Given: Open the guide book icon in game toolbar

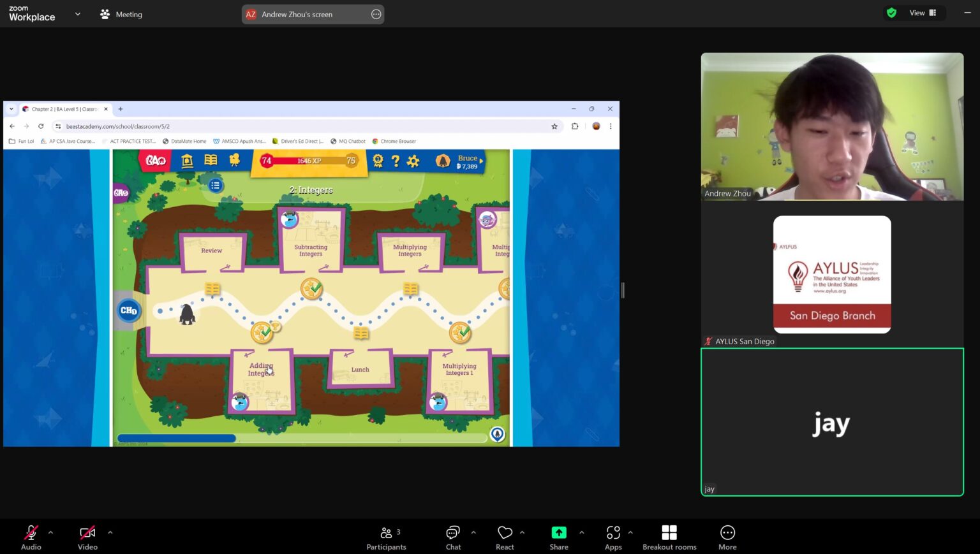Looking at the screenshot, I should 211,160.
